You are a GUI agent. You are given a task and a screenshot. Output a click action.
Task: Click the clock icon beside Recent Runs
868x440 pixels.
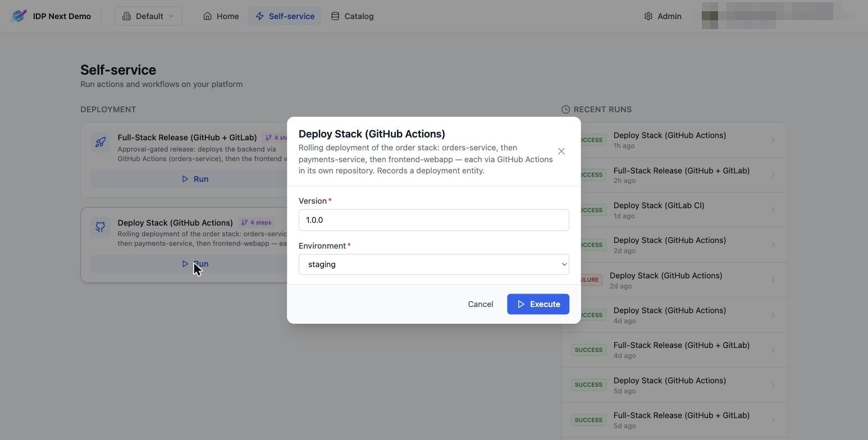(566, 109)
